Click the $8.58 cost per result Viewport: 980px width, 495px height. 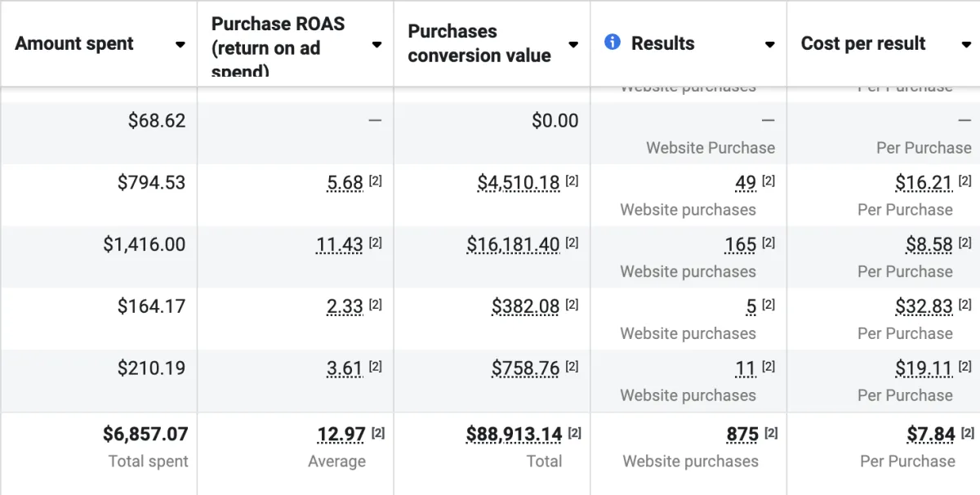tap(929, 245)
